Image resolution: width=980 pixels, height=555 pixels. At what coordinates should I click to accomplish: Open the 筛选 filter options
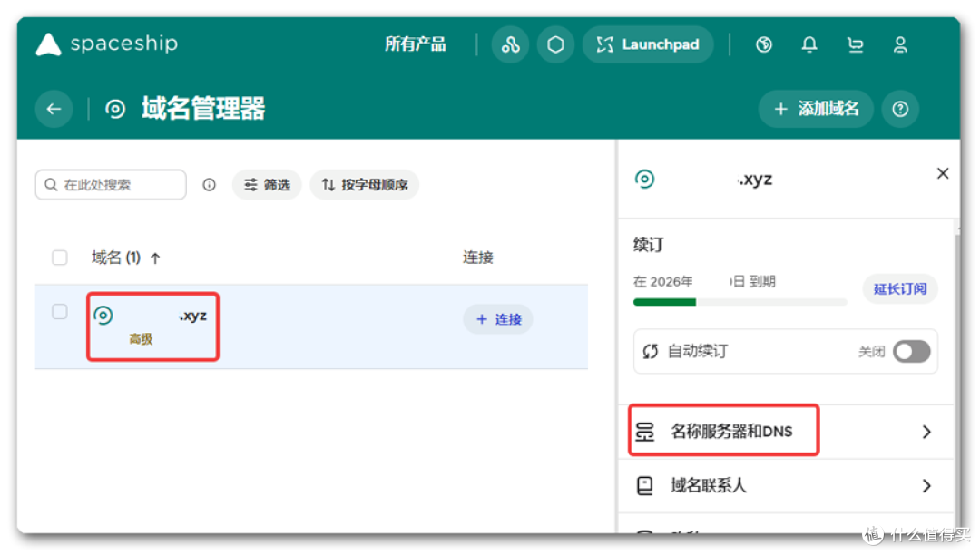click(x=267, y=185)
